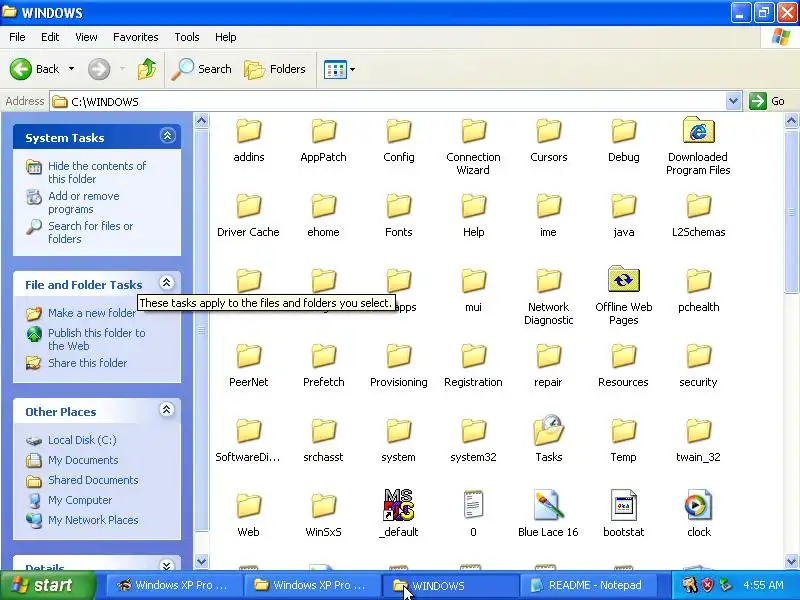
Task: Click the WINDOWS taskbar button
Action: (x=450, y=585)
